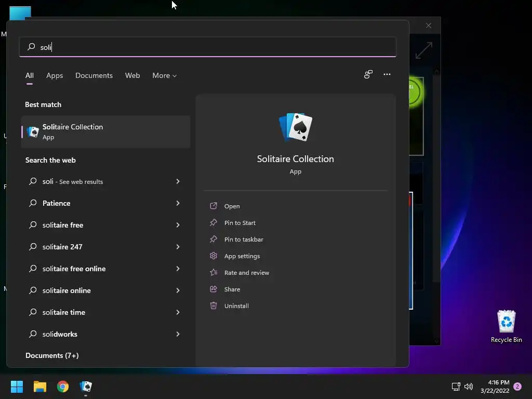
Task: Click the Solitaire Collection taskbar icon
Action: [86, 387]
